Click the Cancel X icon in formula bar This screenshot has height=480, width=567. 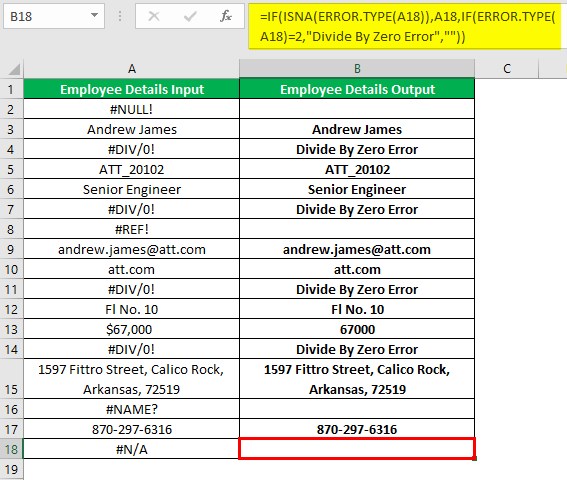click(x=154, y=16)
